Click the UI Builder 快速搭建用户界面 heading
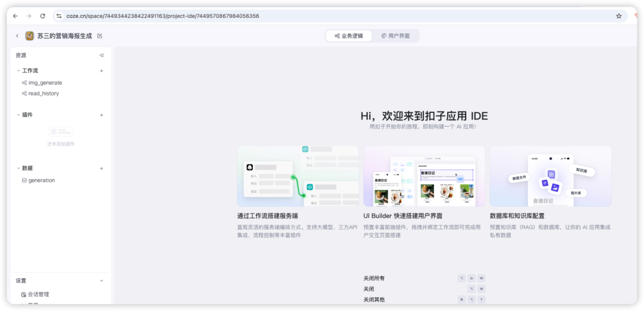Image resolution: width=644 pixels, height=311 pixels. point(402,216)
